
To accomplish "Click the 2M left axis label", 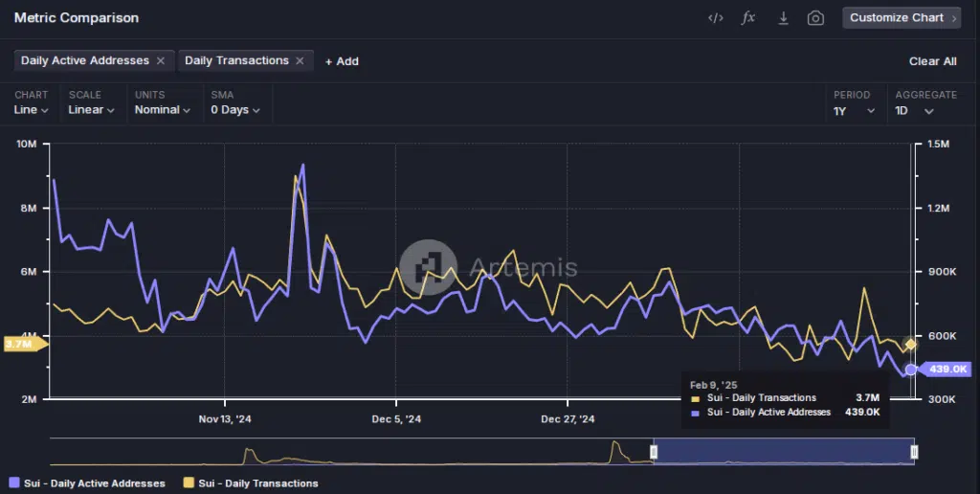I will [29, 399].
